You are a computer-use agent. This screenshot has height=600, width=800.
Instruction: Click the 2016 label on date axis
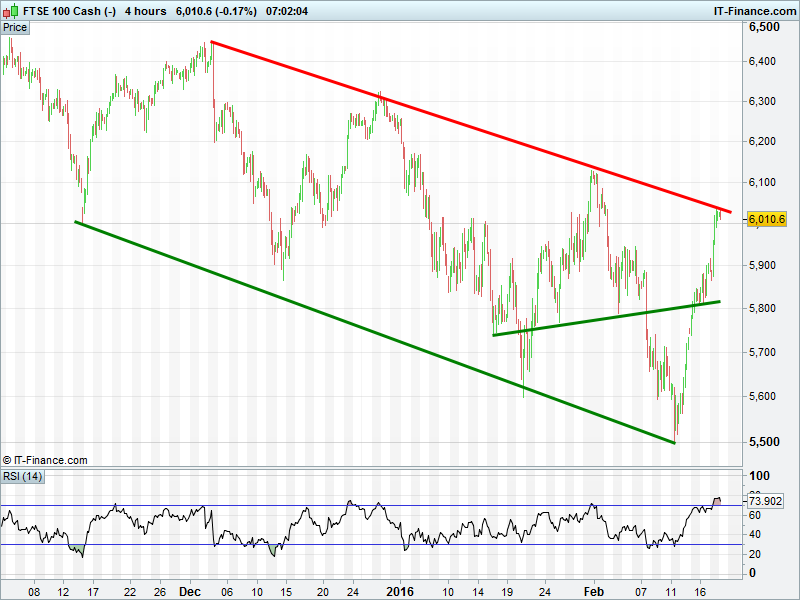coord(399,591)
